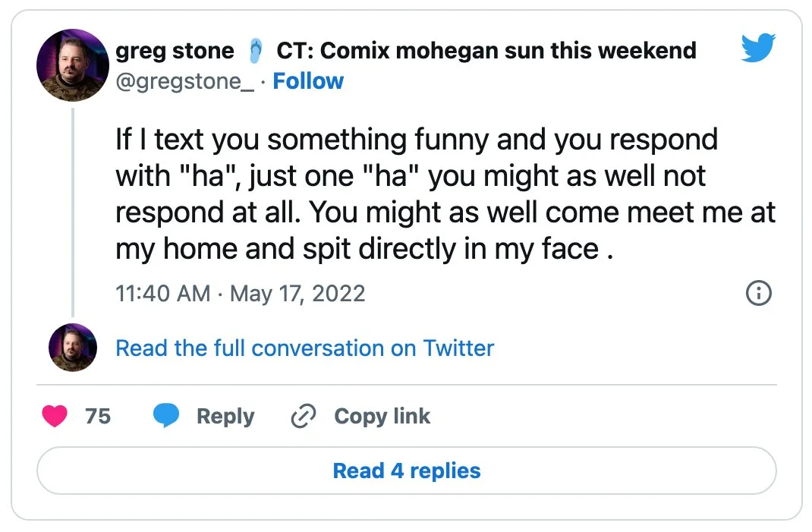The width and height of the screenshot is (812, 532).
Task: Open "Read the full conversation on Twitter"
Action: (304, 348)
